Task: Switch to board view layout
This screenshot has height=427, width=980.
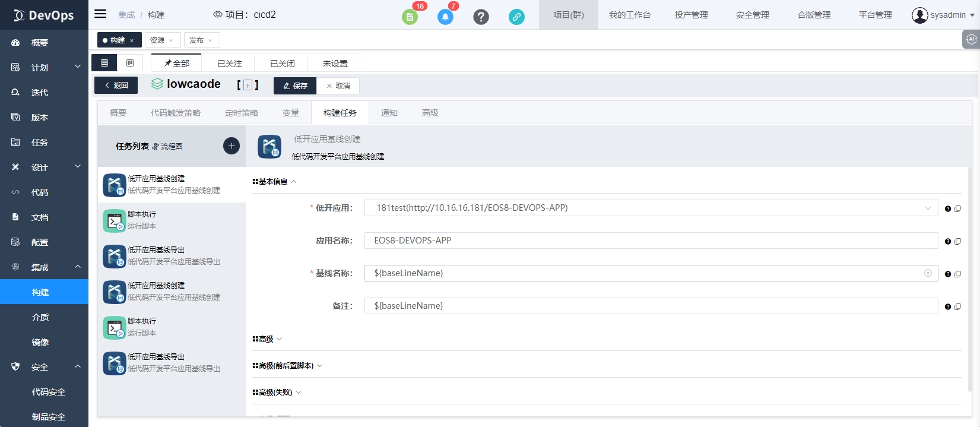Action: [x=130, y=63]
